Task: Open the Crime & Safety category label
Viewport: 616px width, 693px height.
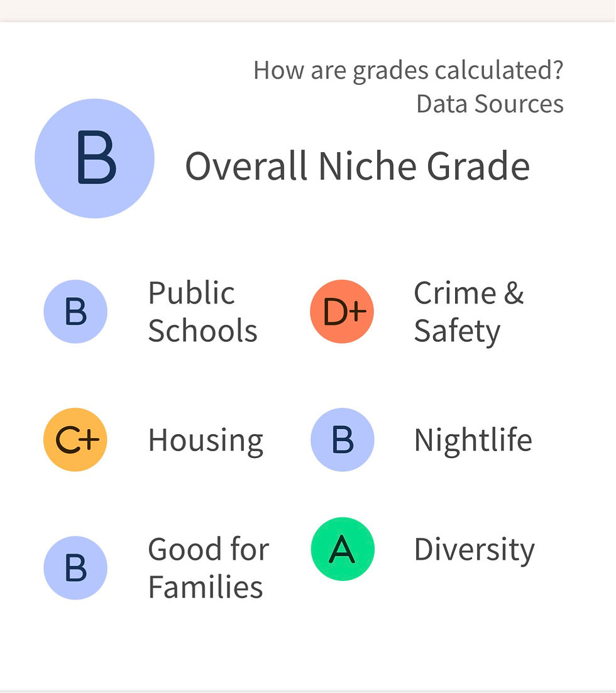Action: (469, 312)
